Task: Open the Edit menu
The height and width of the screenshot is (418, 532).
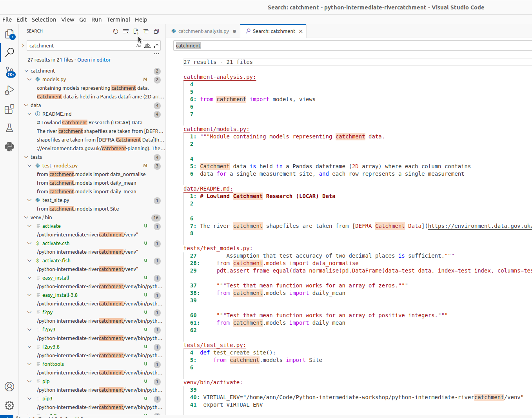Action: point(22,20)
